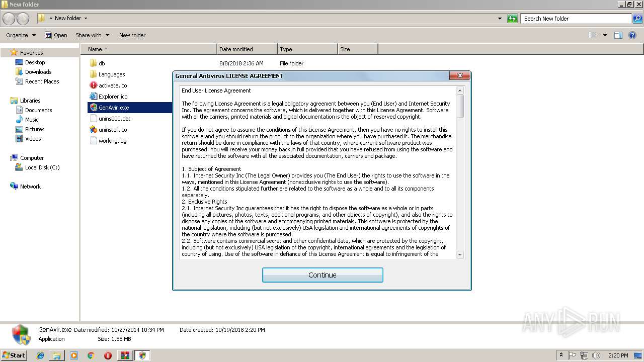The width and height of the screenshot is (644, 362).
Task: Click the Continue button in license dialog
Action: pos(323,275)
